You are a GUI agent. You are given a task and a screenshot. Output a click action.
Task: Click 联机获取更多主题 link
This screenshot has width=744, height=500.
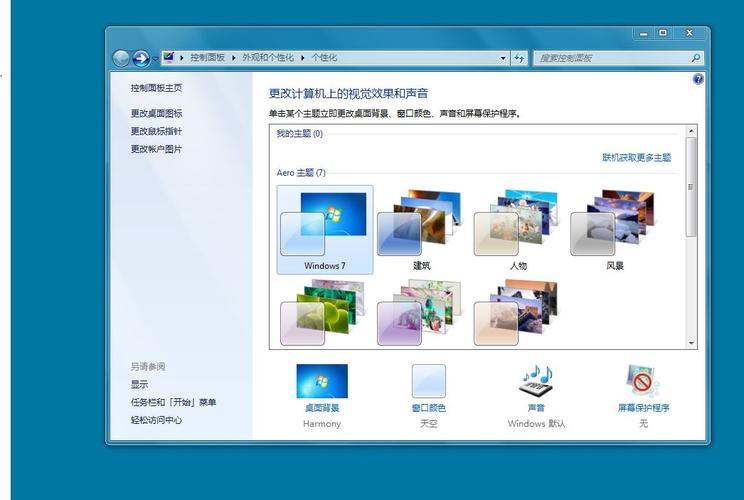tap(637, 157)
